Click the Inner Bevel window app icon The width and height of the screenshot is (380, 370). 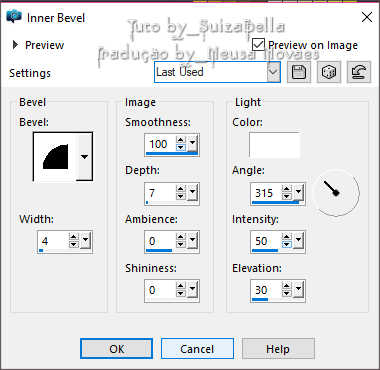point(14,17)
